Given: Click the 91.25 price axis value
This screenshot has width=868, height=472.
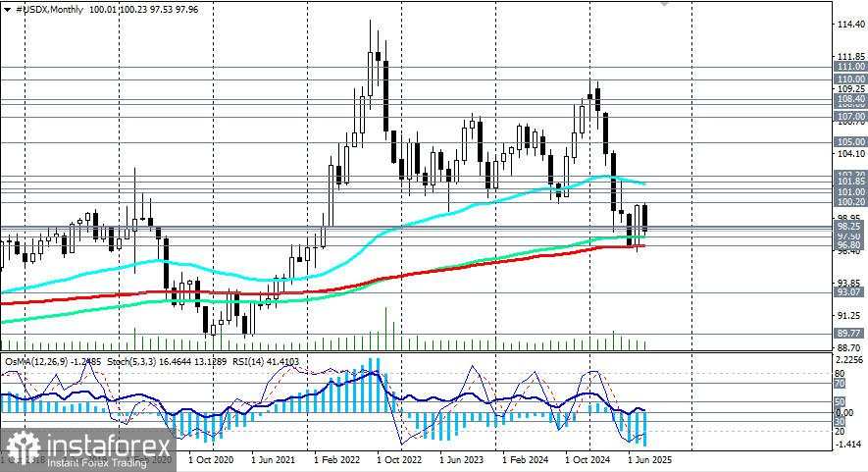Looking at the screenshot, I should pos(850,316).
